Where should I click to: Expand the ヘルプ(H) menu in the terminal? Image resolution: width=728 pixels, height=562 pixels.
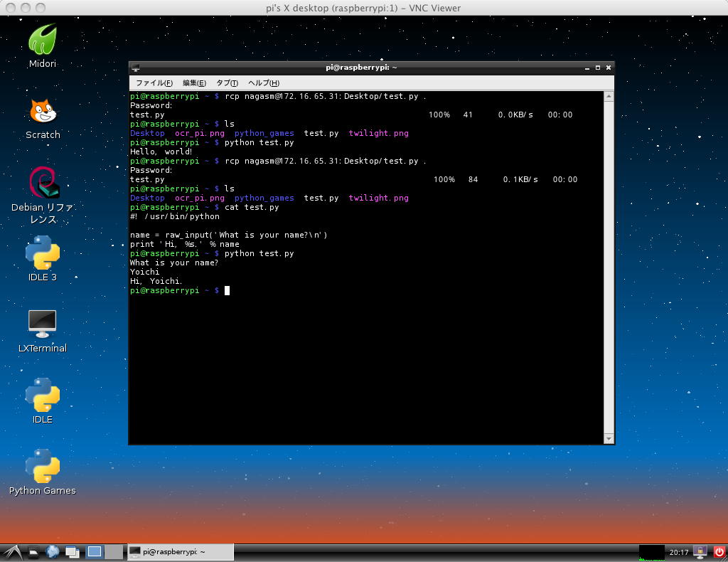pos(263,83)
